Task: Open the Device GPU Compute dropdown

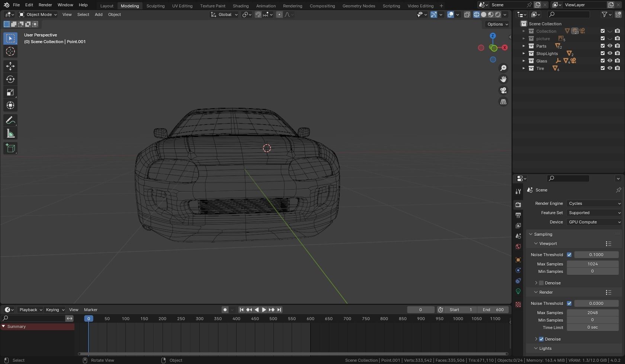Action: [x=594, y=222]
